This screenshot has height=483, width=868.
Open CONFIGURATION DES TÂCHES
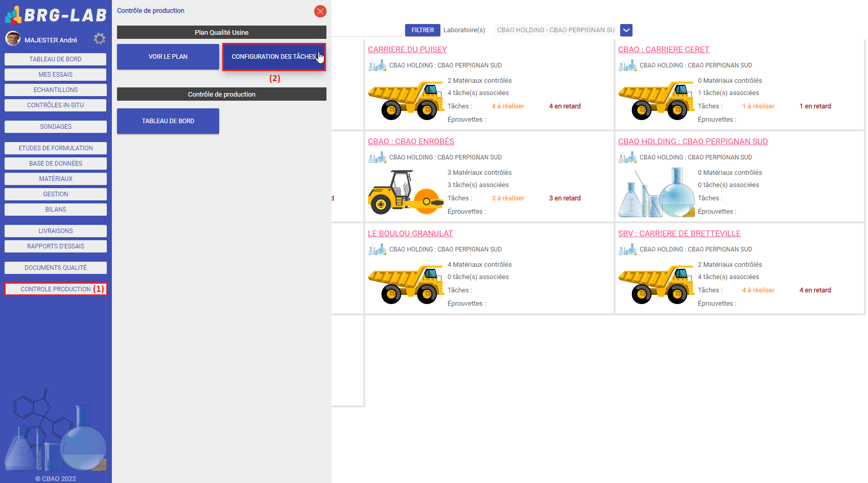point(274,57)
